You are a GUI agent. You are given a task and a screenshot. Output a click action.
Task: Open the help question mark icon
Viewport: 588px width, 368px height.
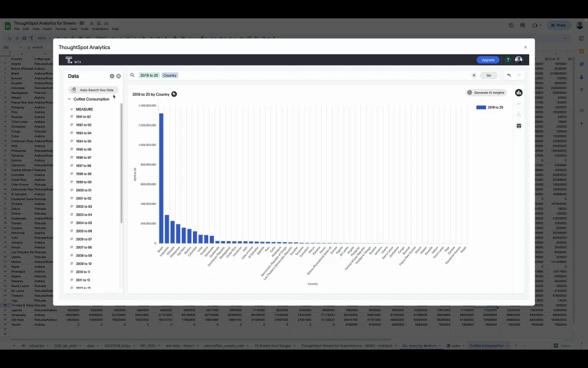508,59
